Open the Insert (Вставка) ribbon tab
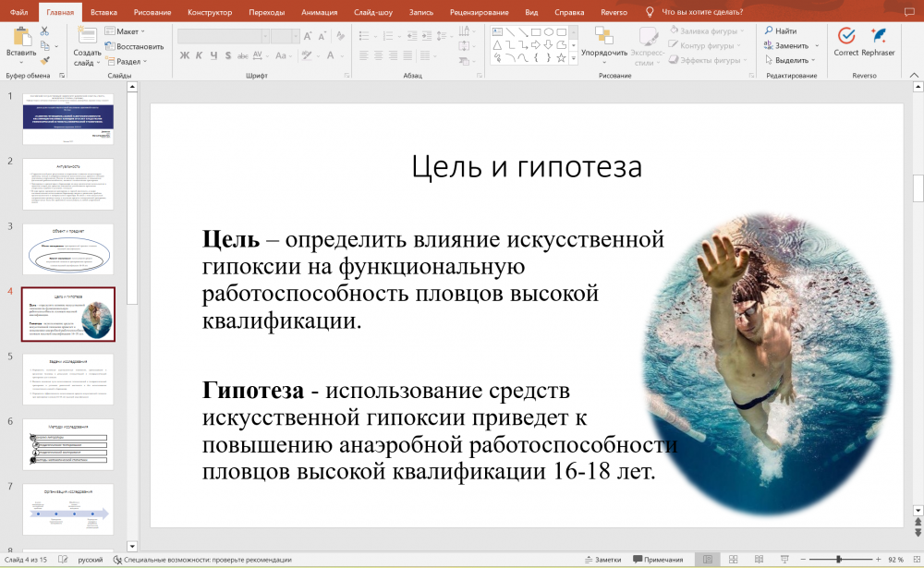Image resolution: width=924 pixels, height=568 pixels. 104,12
